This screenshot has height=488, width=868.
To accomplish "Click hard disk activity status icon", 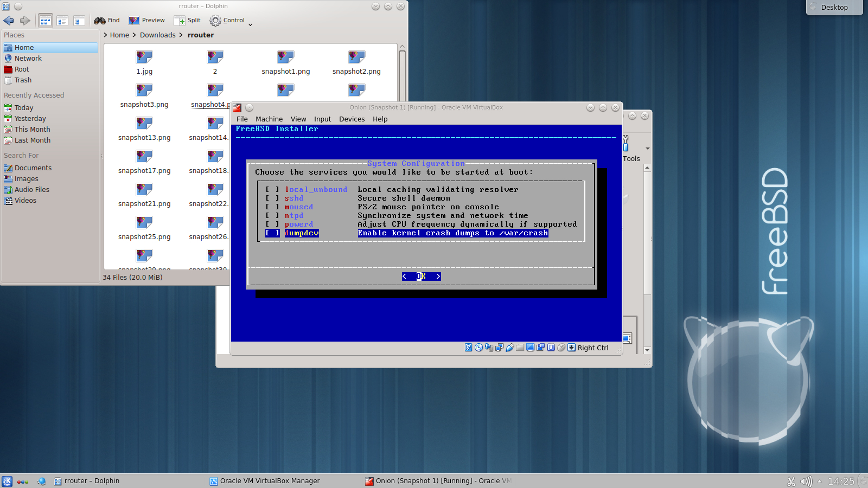I will tap(469, 348).
